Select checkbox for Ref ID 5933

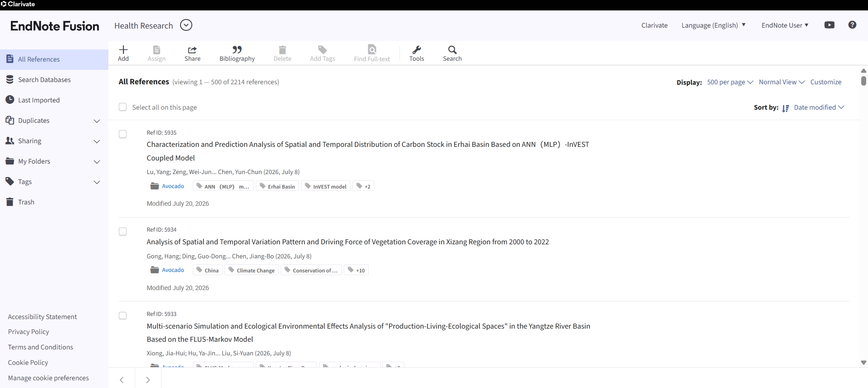tap(122, 315)
